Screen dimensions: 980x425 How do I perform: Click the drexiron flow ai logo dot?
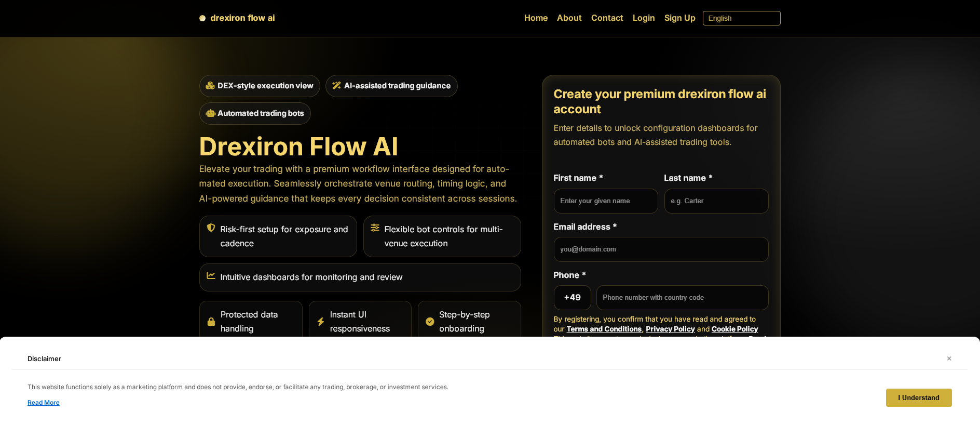tap(202, 18)
